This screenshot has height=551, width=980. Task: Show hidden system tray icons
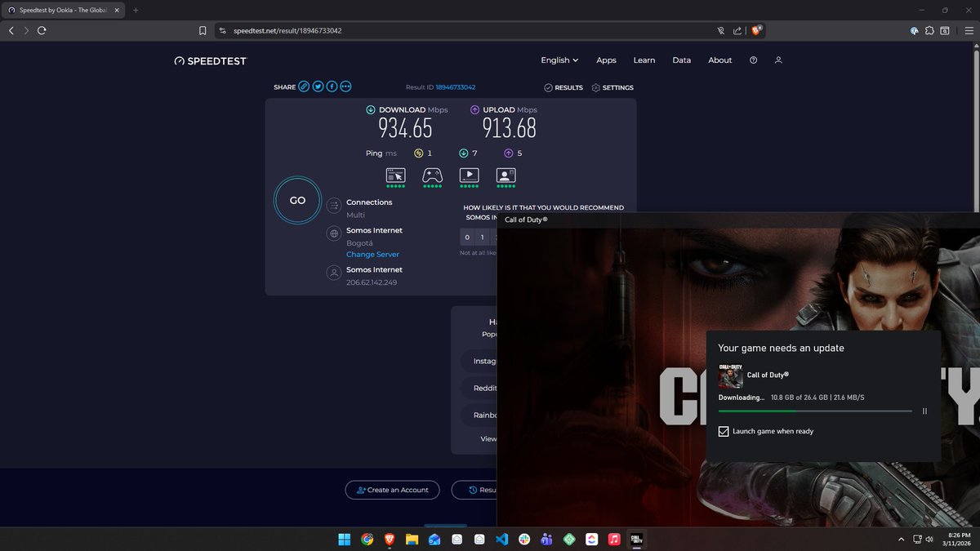click(901, 540)
